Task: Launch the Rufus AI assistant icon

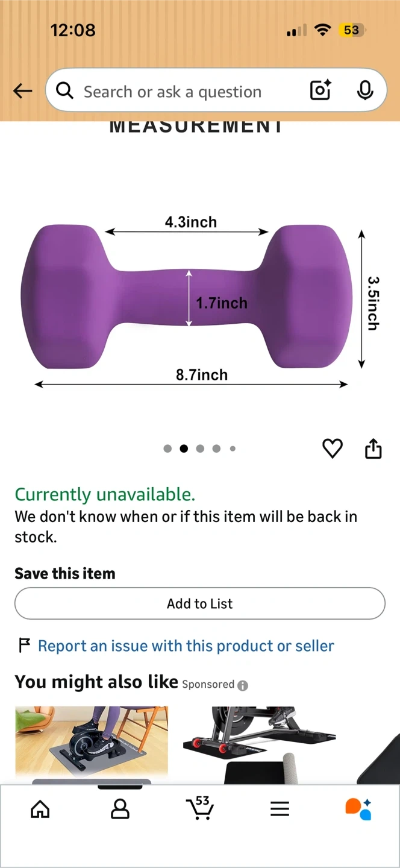Action: [358, 808]
